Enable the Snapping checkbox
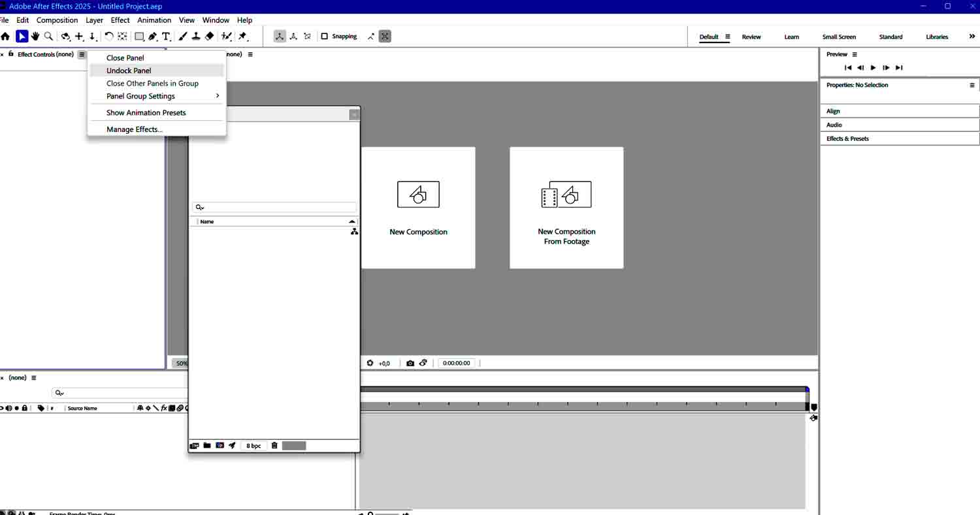The height and width of the screenshot is (515, 980). 324,37
